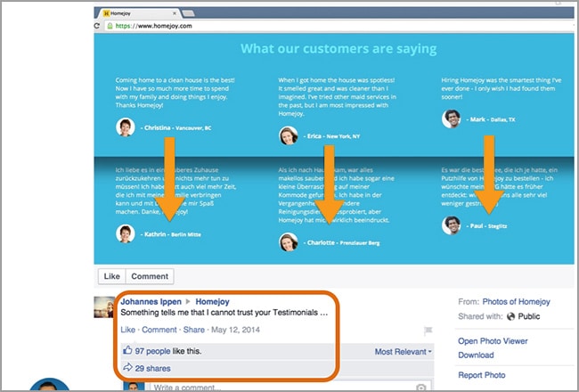579x392 pixels.
Task: Select the Homejoy browser tab
Action: (140, 13)
